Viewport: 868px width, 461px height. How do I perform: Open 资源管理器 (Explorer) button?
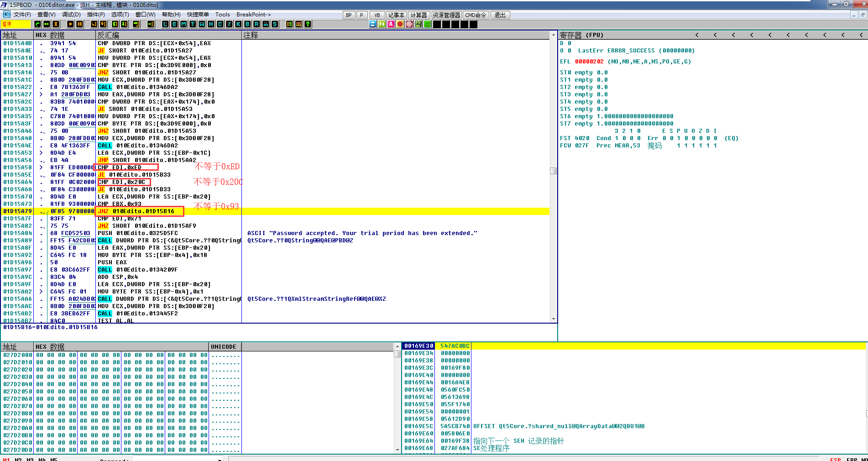(x=446, y=15)
